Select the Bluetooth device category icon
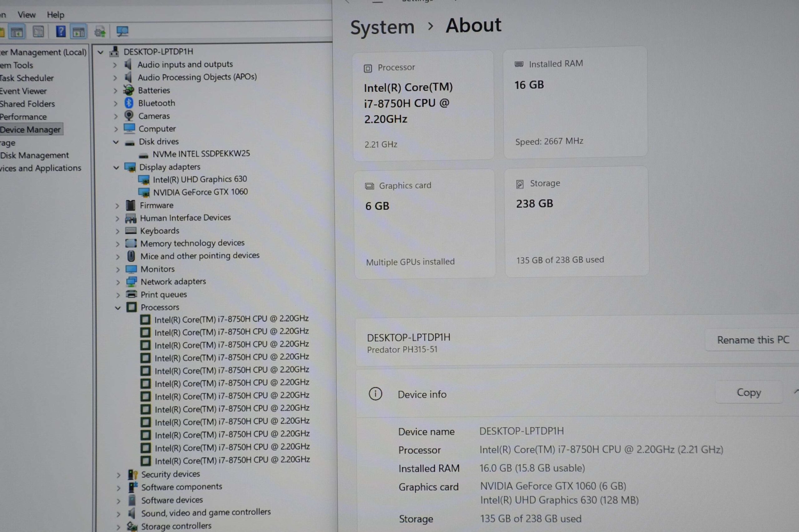The image size is (799, 532). (129, 103)
